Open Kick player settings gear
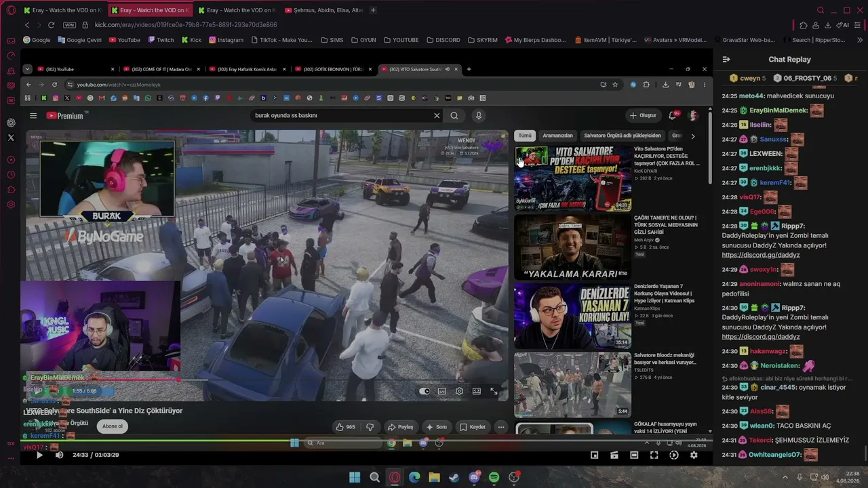 694,455
